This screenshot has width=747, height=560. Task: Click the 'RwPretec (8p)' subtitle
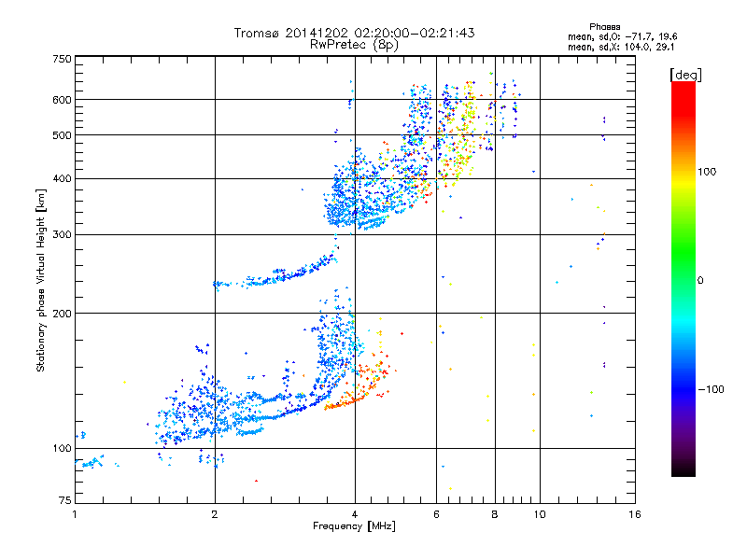[x=354, y=45]
